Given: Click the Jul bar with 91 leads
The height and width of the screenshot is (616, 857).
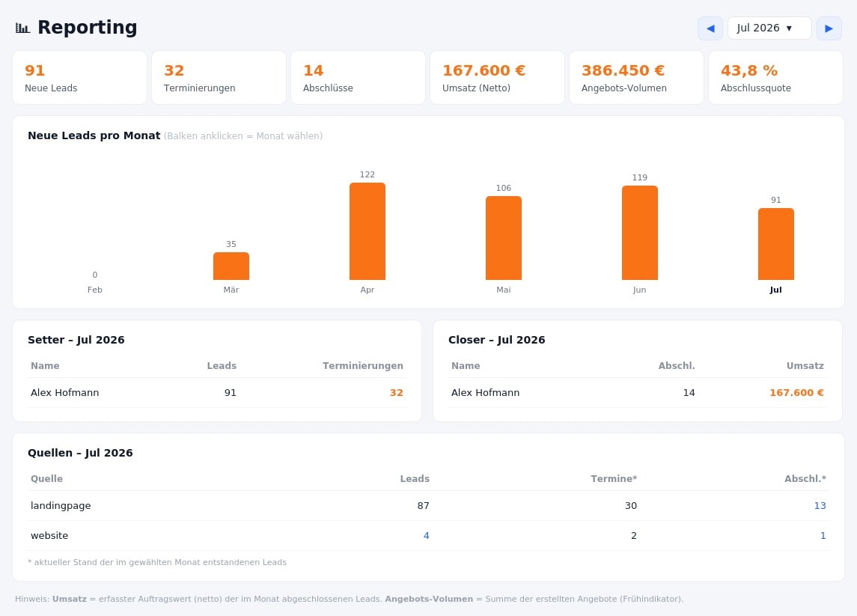Looking at the screenshot, I should click(x=775, y=244).
